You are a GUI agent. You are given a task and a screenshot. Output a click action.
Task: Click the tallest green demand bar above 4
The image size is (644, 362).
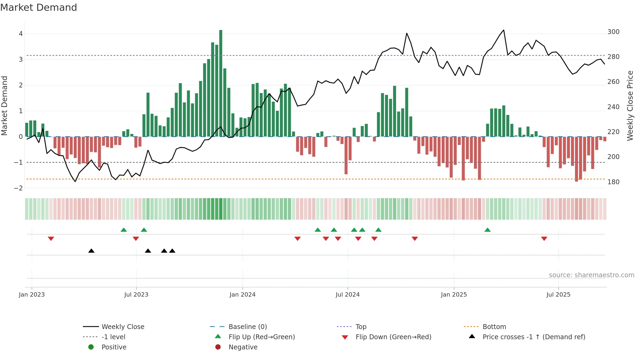(x=221, y=83)
